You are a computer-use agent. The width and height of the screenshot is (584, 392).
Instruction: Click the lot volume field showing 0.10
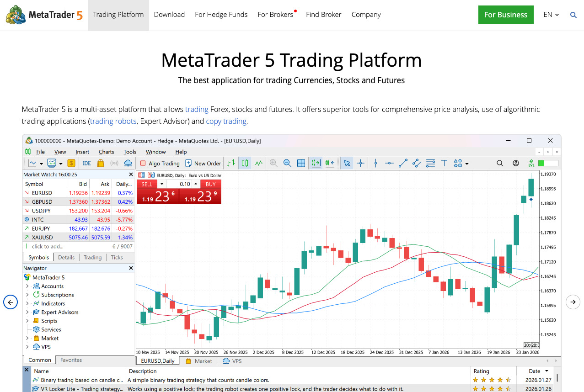pos(179,184)
